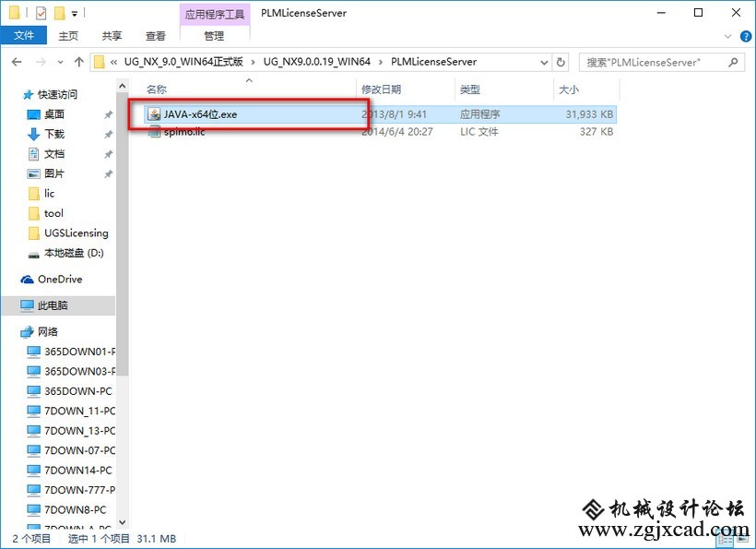
Task: Expand the ribbon with the chevron
Action: pyautogui.click(x=728, y=36)
